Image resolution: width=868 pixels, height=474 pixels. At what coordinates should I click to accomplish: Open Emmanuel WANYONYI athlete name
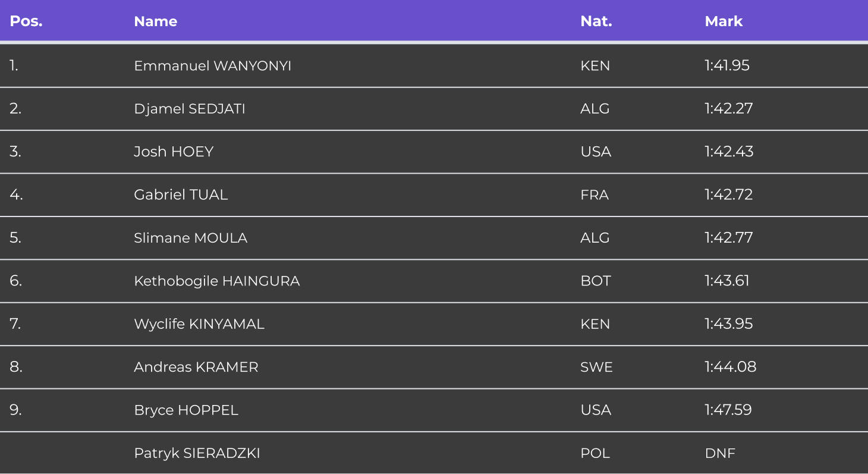pos(213,65)
